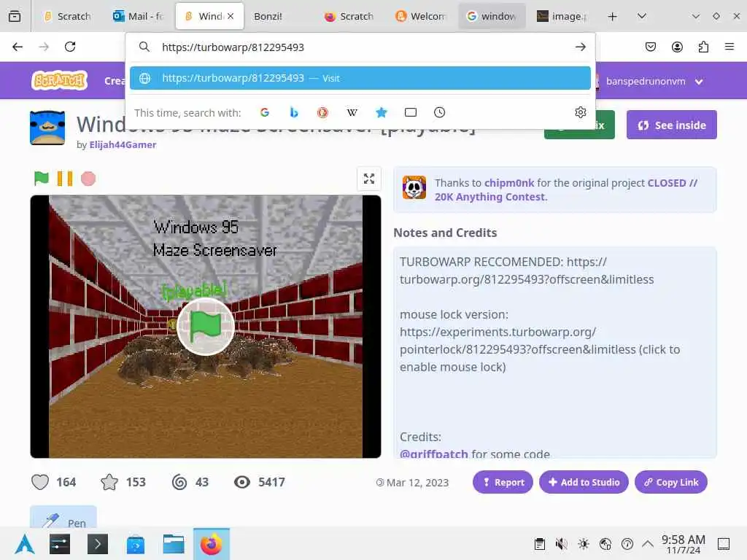The height and width of the screenshot is (560, 747).
Task: Switch to the image tab
Action: [x=562, y=16]
